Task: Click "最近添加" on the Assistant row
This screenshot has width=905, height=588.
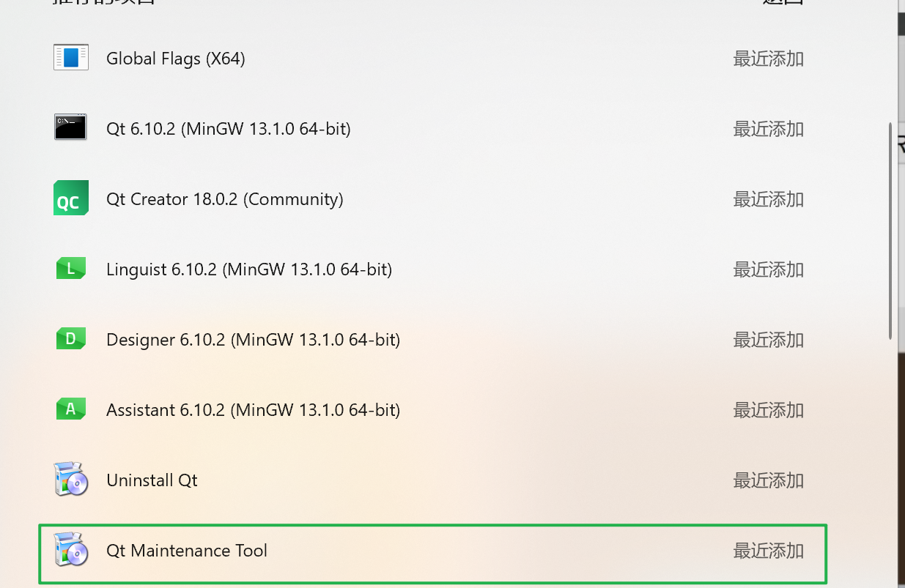Action: [769, 410]
